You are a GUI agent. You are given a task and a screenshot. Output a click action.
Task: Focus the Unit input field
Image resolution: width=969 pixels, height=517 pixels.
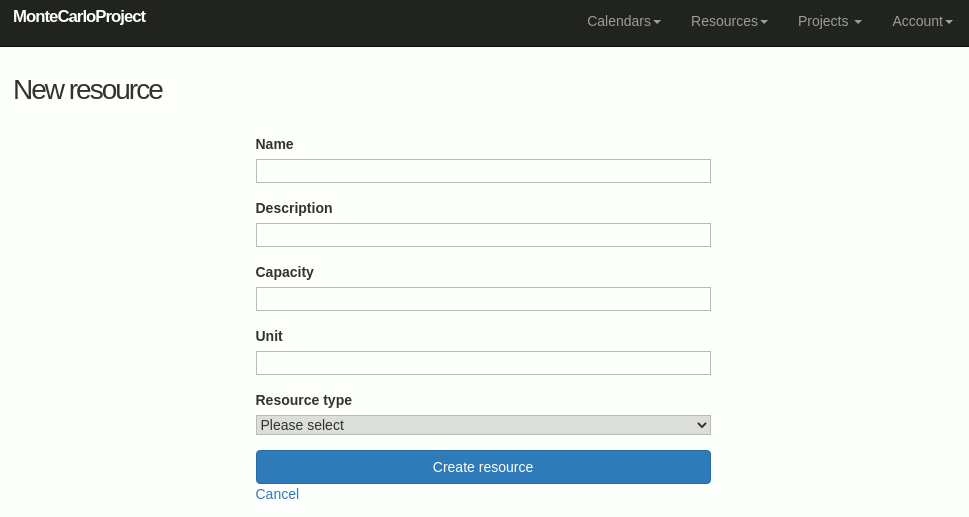tap(483, 363)
